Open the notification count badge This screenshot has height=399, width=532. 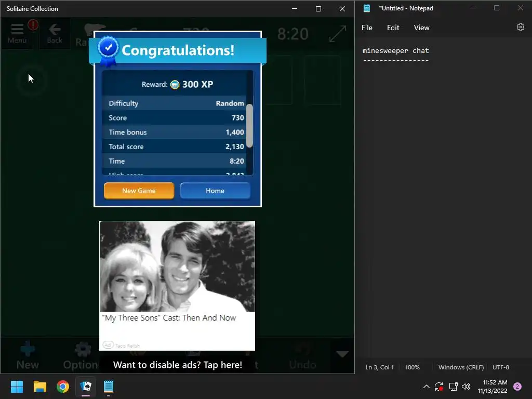(517, 387)
